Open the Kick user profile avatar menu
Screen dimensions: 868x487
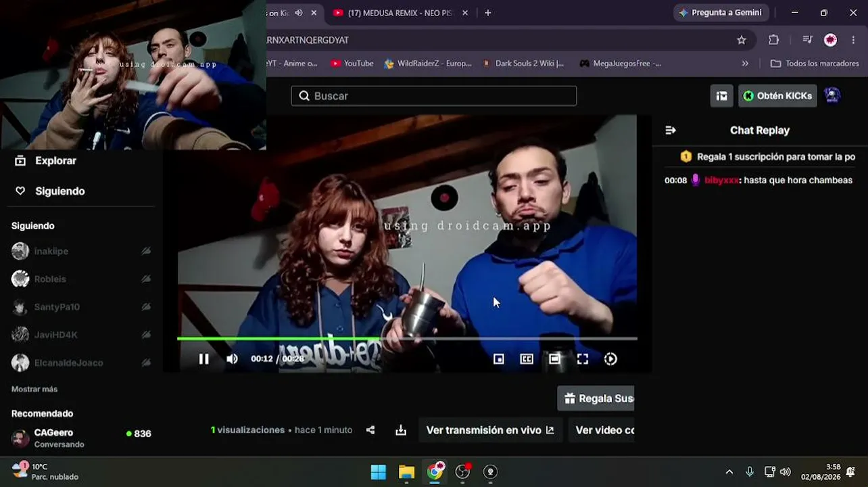[832, 95]
